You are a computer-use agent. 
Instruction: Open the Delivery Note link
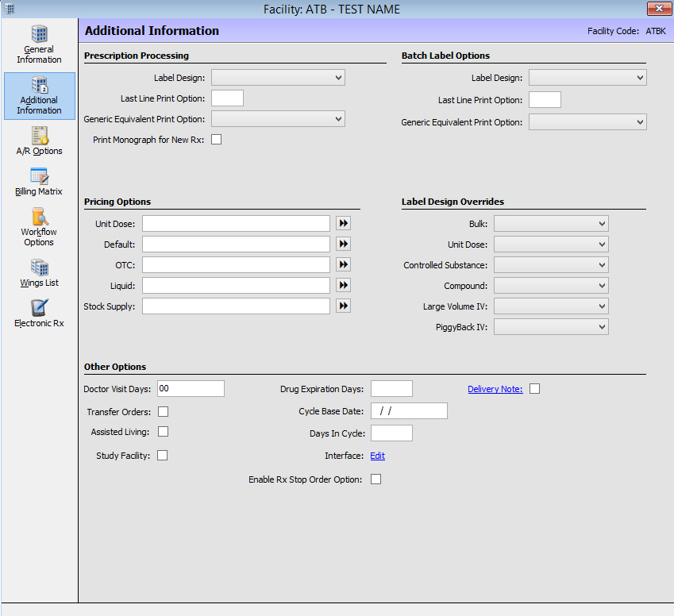495,389
